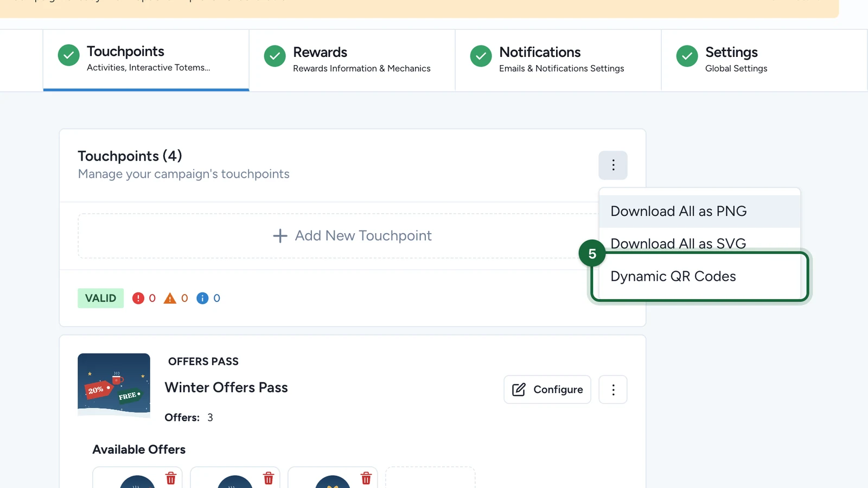Switch to the Touchpoints tab

pos(146,60)
